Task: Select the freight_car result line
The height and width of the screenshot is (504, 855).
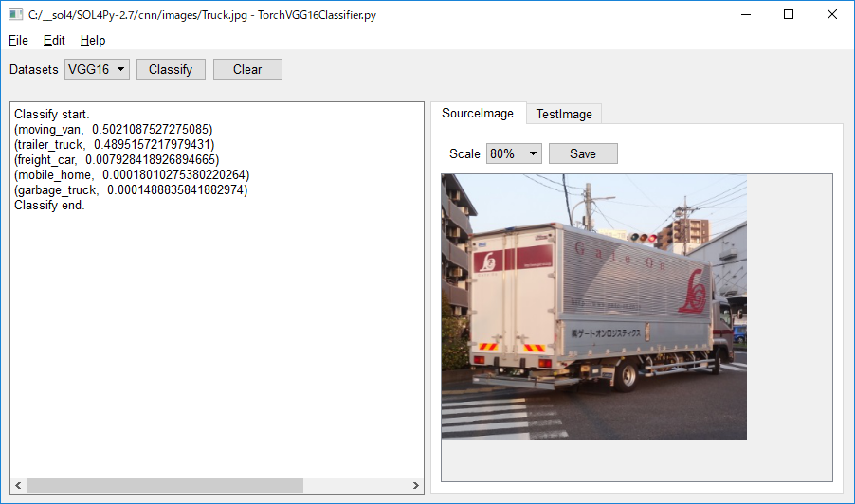Action: click(117, 160)
